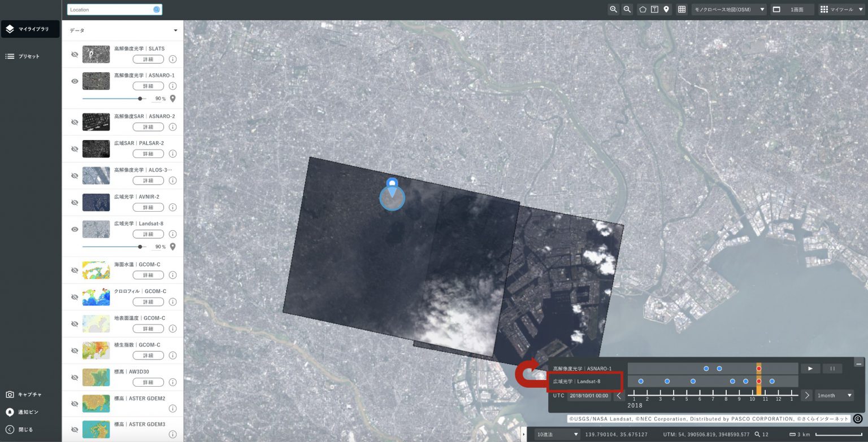Hide the Landsat-8 layer
Image resolution: width=868 pixels, height=442 pixels.
point(75,229)
